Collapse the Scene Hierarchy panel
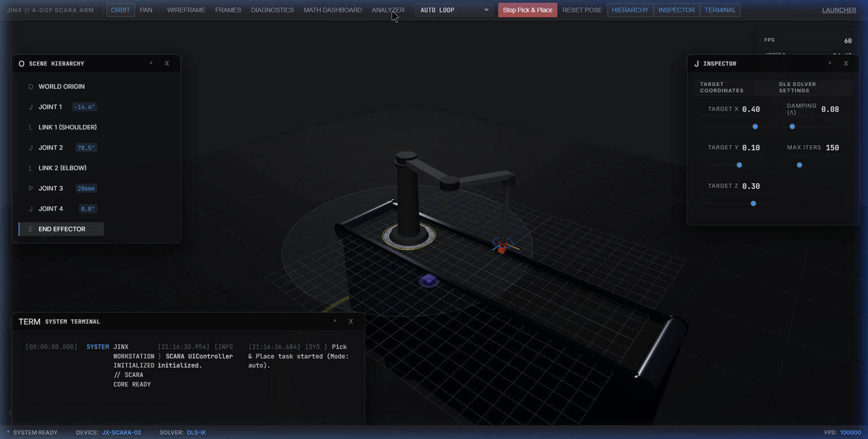Screen dimensions: 868x439 pyautogui.click(x=151, y=63)
